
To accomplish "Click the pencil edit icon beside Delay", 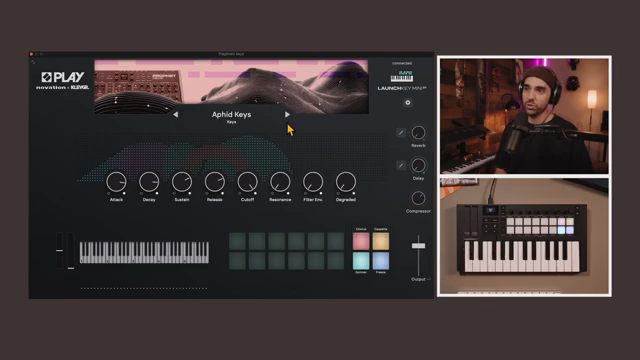I will tap(401, 165).
